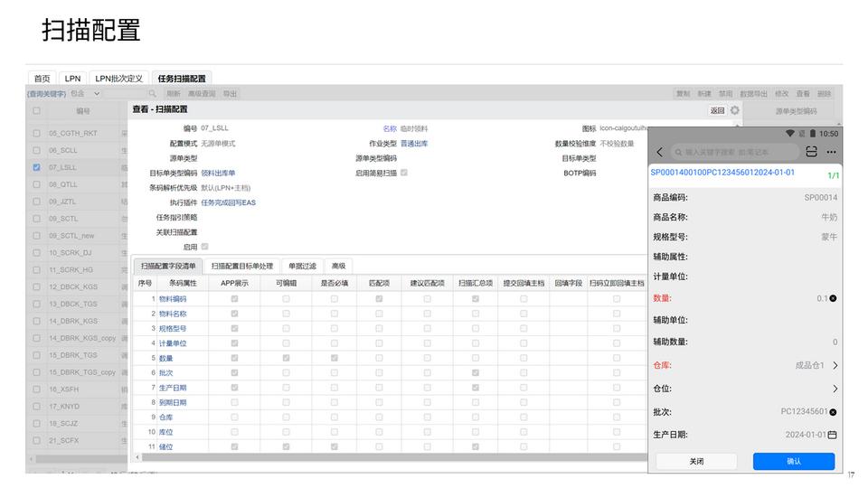Clear the 数量 value with the X icon
Image resolution: width=868 pixels, height=488 pixels.
(x=833, y=298)
